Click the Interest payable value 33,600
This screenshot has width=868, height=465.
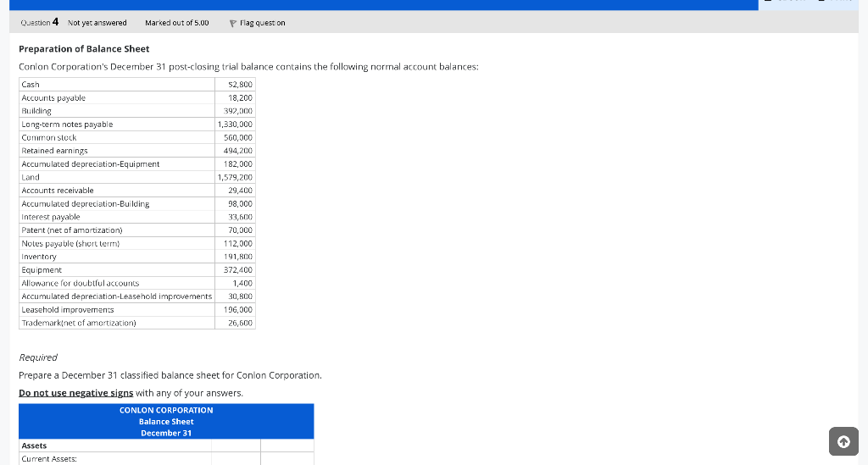point(240,218)
